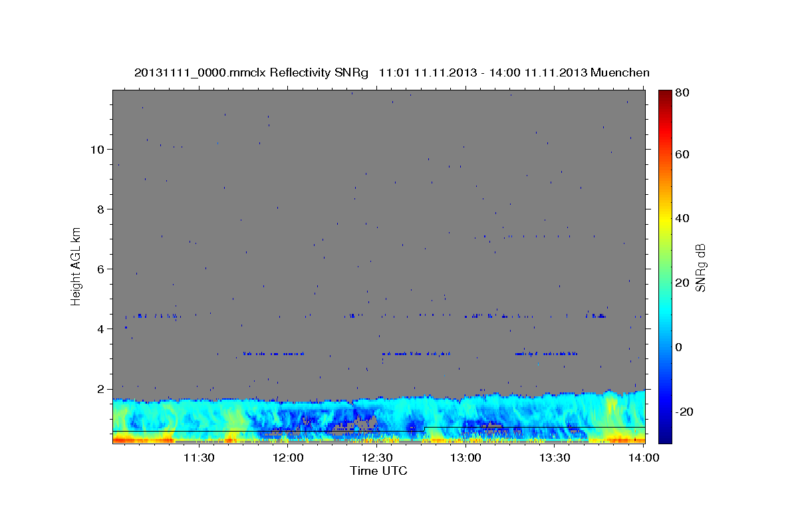Image resolution: width=798 pixels, height=532 pixels.
Task: Click the colorbar value 40
Action: 681,218
